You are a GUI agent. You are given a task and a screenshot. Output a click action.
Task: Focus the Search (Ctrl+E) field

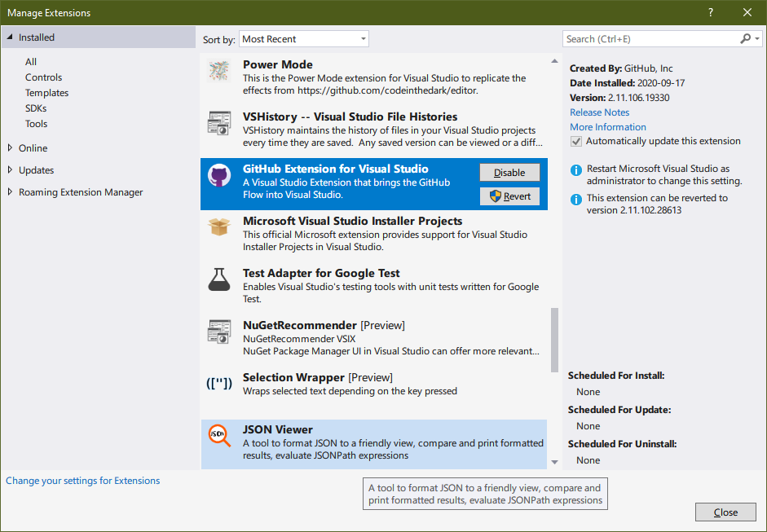click(652, 39)
